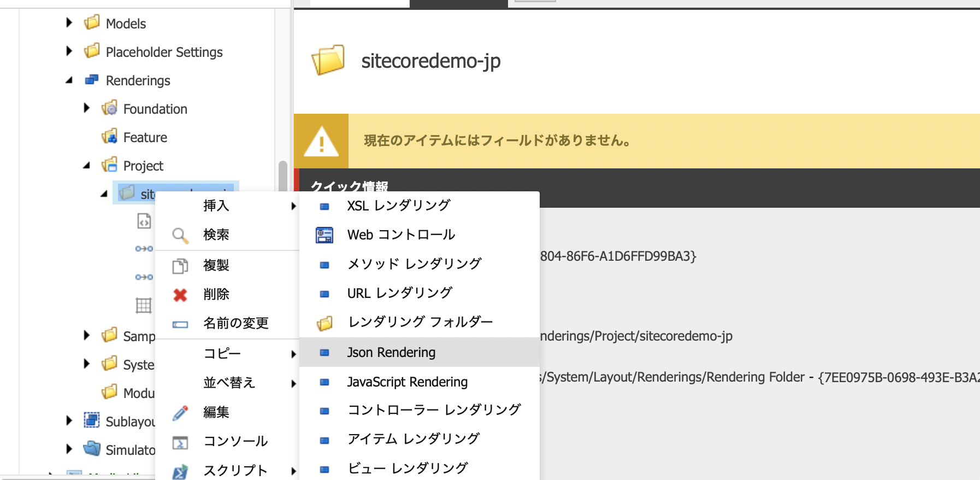The height and width of the screenshot is (480, 980).
Task: Choose 複製 from the context menu
Action: pos(227,266)
